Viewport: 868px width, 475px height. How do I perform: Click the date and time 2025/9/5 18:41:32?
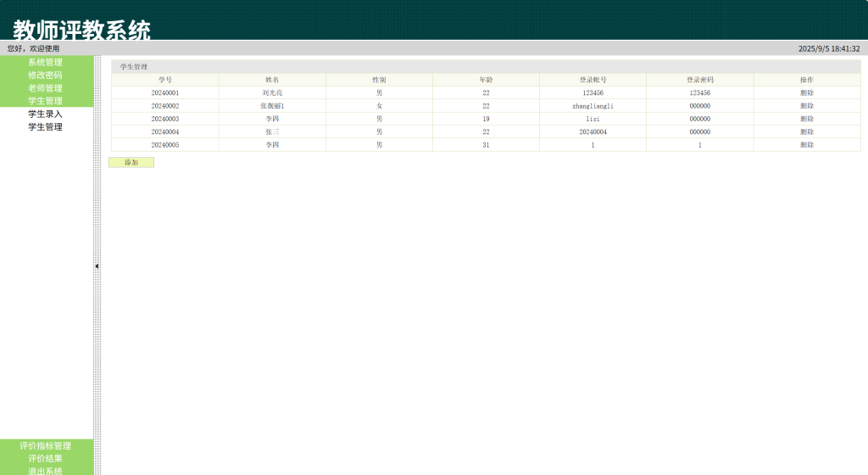[829, 48]
